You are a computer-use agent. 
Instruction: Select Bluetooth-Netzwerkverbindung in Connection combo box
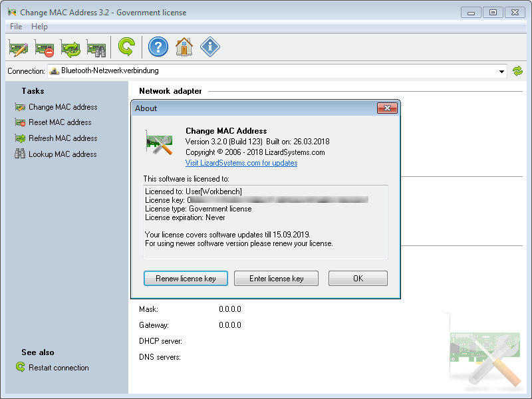coord(277,71)
